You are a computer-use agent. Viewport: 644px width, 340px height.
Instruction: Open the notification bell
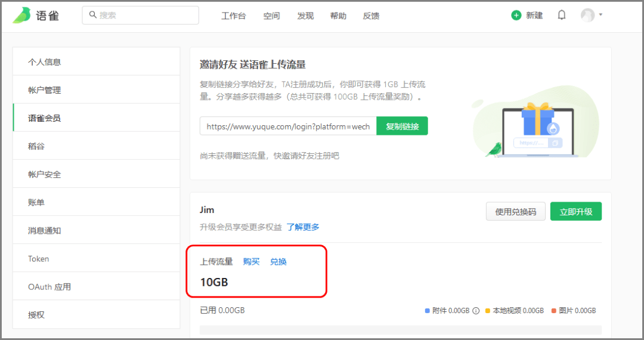click(x=562, y=15)
